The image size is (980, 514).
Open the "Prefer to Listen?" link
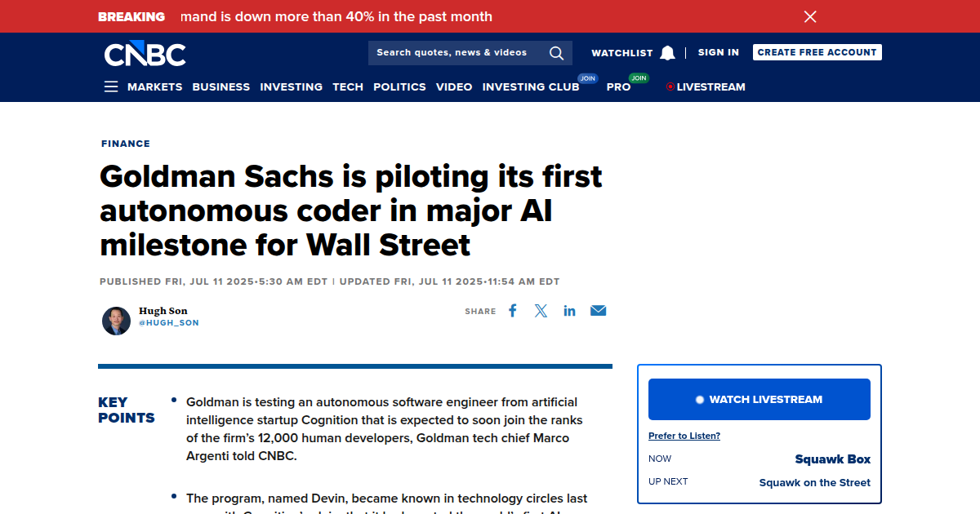pyautogui.click(x=684, y=436)
